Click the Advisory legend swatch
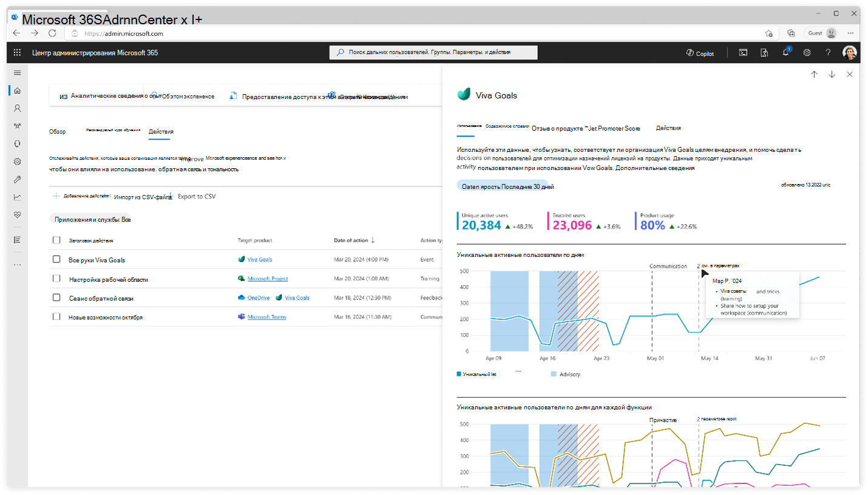 pyautogui.click(x=554, y=375)
